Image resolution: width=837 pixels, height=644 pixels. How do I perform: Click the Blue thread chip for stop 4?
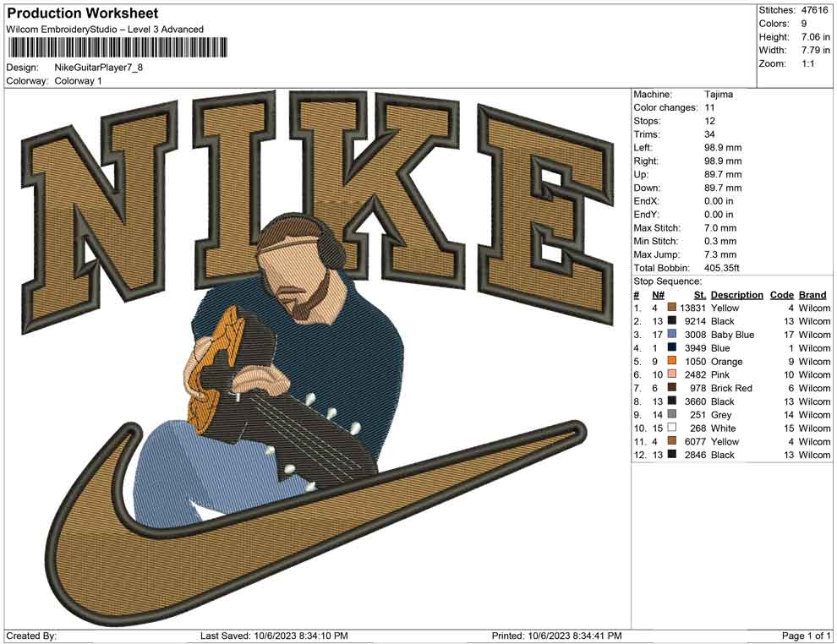click(670, 347)
